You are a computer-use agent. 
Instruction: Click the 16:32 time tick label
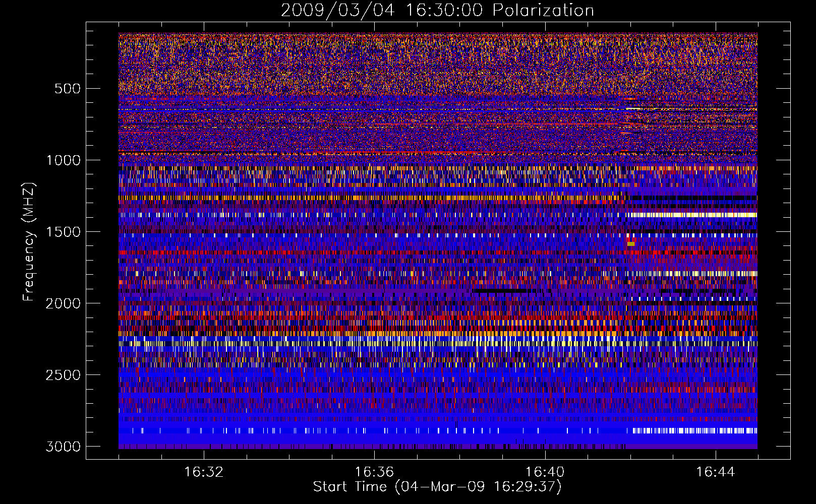click(x=204, y=472)
